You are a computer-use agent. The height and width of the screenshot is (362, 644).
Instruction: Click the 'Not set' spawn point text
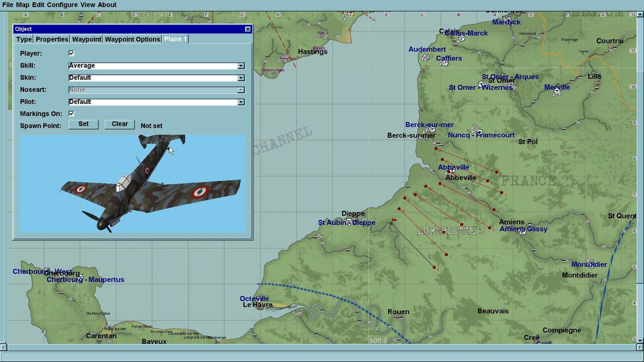(151, 126)
